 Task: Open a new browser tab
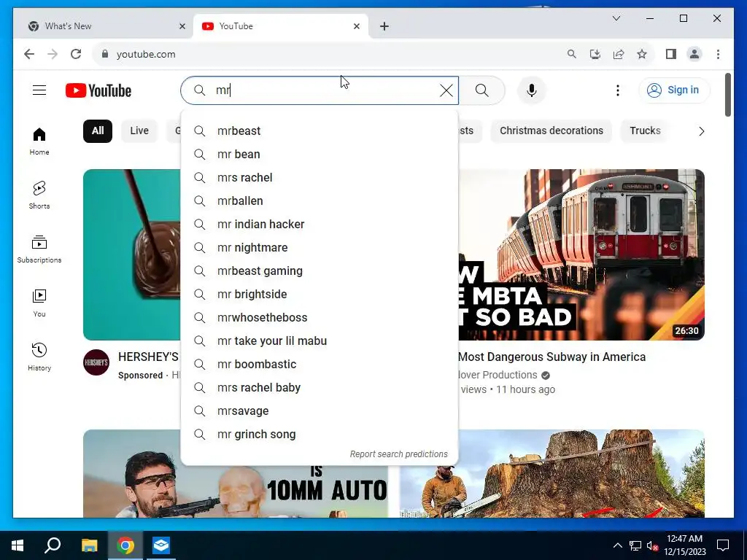point(384,26)
